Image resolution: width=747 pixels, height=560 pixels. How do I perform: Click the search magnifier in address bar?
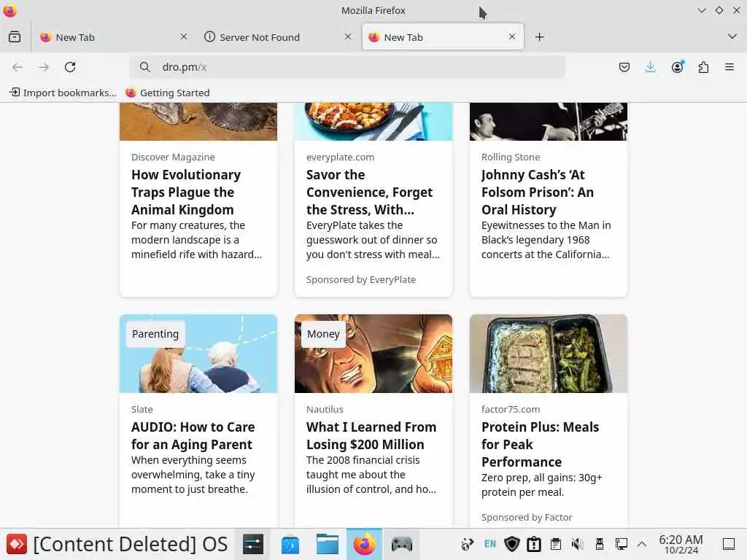tap(145, 67)
